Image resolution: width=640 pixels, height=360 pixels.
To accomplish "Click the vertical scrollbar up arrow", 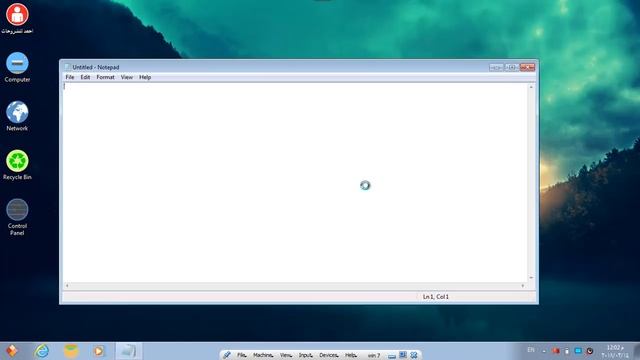I will [531, 87].
